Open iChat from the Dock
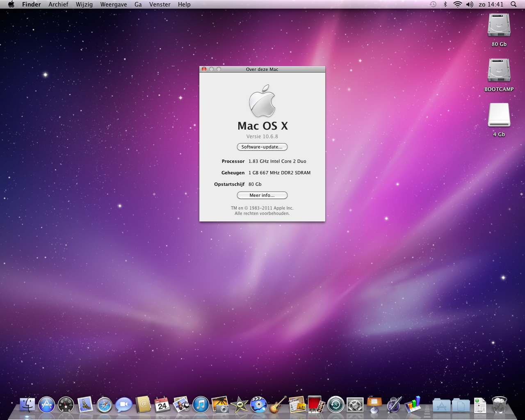The height and width of the screenshot is (420, 525). (x=123, y=405)
